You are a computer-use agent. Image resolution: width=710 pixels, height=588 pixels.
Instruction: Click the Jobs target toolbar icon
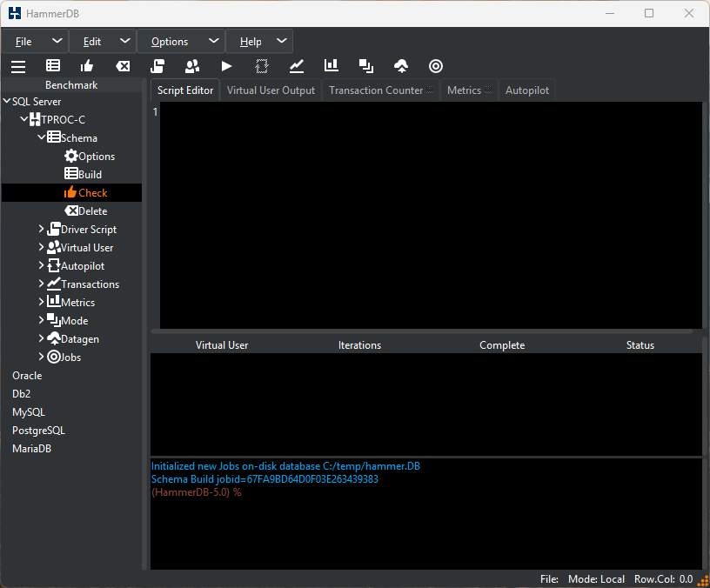coord(436,66)
